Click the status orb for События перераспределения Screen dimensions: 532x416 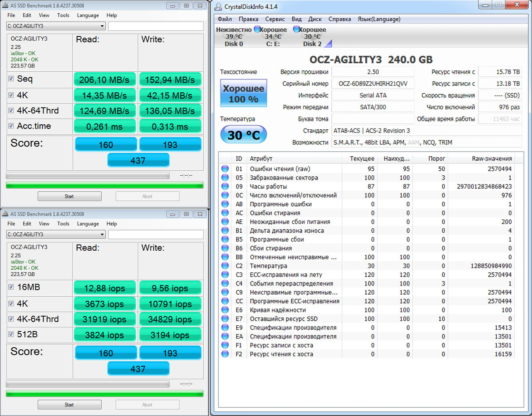pyautogui.click(x=225, y=283)
